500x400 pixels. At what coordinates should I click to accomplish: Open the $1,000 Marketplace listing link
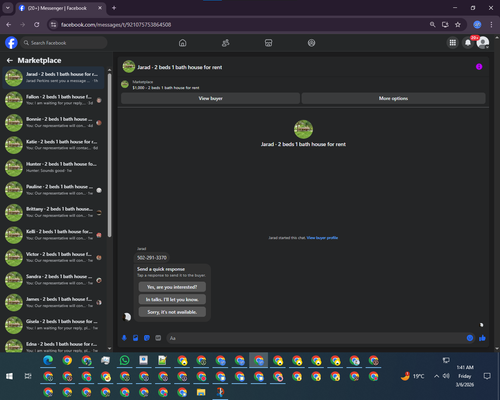coord(166,88)
